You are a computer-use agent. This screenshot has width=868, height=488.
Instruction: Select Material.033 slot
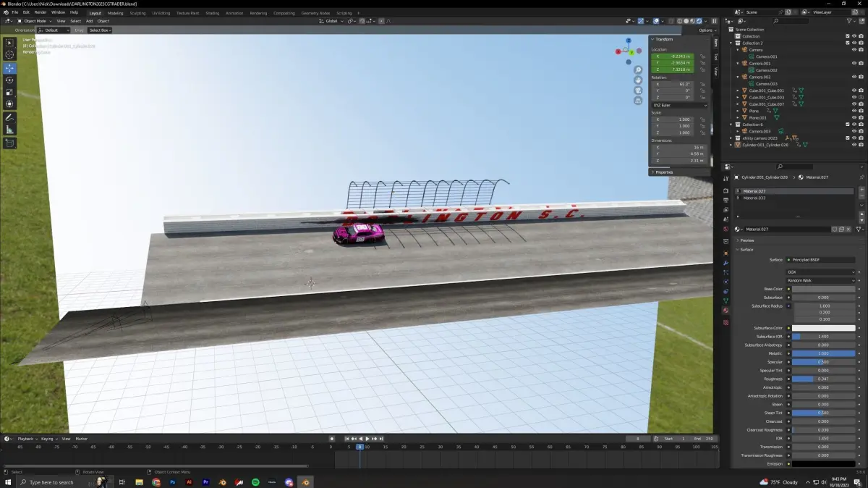(794, 198)
